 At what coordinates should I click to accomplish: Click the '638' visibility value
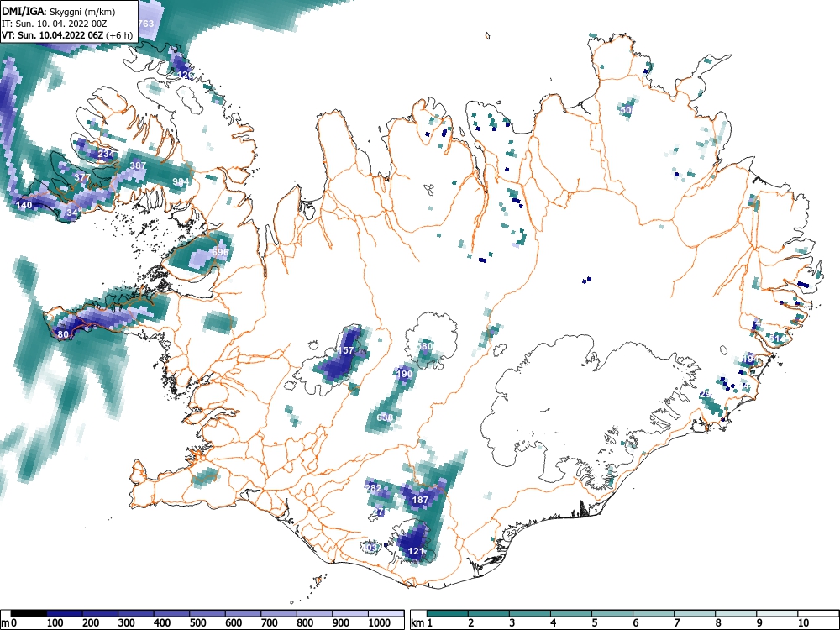pyautogui.click(x=385, y=417)
